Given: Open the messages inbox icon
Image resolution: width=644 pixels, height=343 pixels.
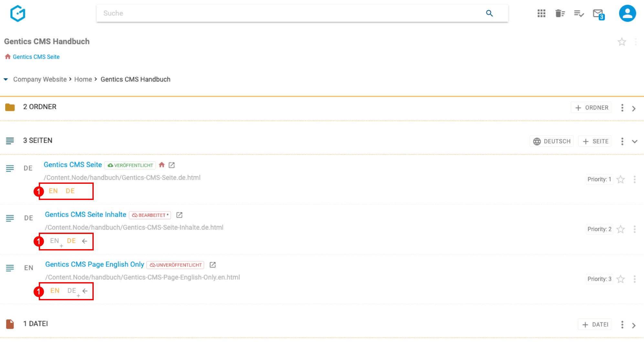Looking at the screenshot, I should (x=598, y=14).
